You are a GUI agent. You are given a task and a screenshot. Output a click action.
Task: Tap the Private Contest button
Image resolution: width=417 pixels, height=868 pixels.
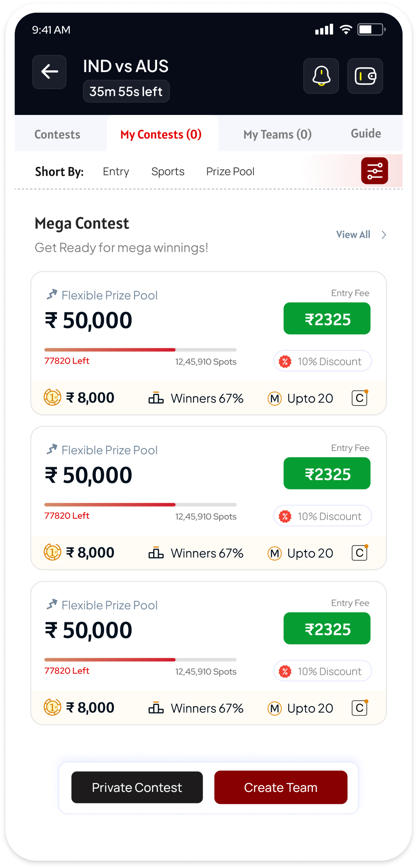click(x=137, y=787)
